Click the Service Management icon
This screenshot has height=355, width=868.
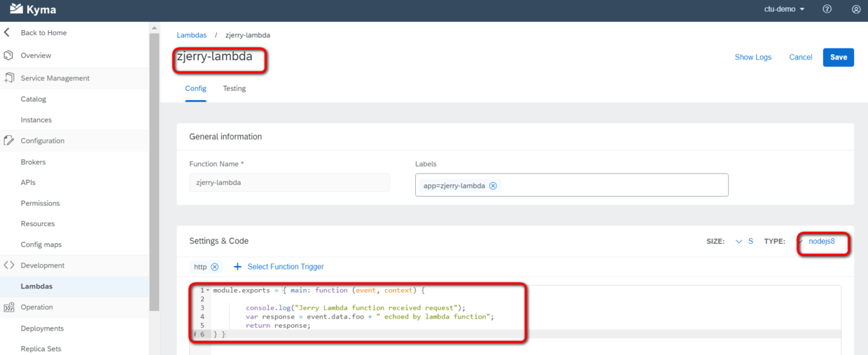click(x=8, y=78)
